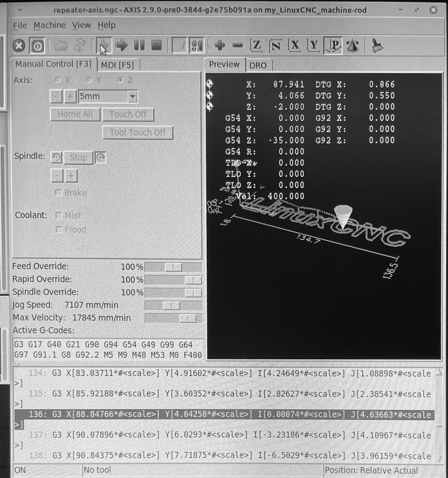The height and width of the screenshot is (478, 448).
Task: Step one line with the arrow icon
Action: pos(121,45)
